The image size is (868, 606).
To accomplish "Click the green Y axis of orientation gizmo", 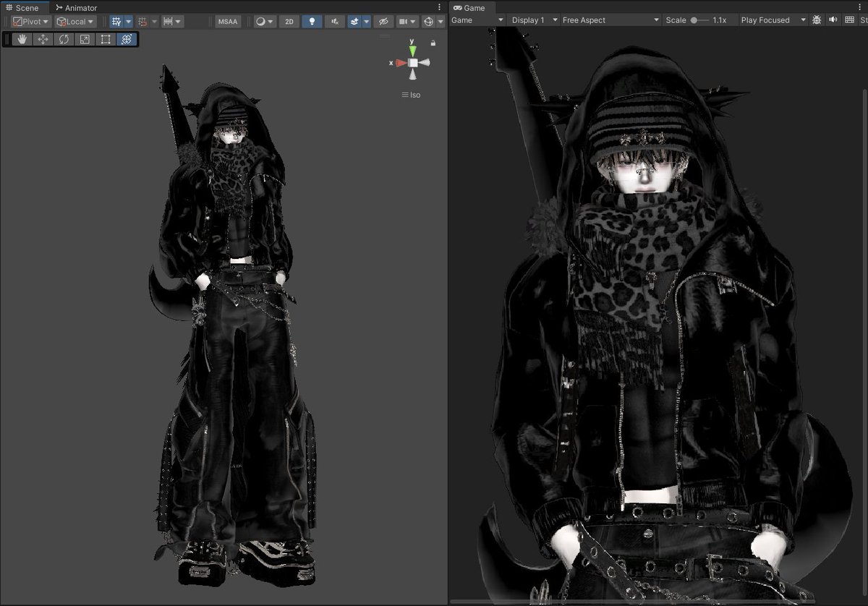I will tap(412, 51).
